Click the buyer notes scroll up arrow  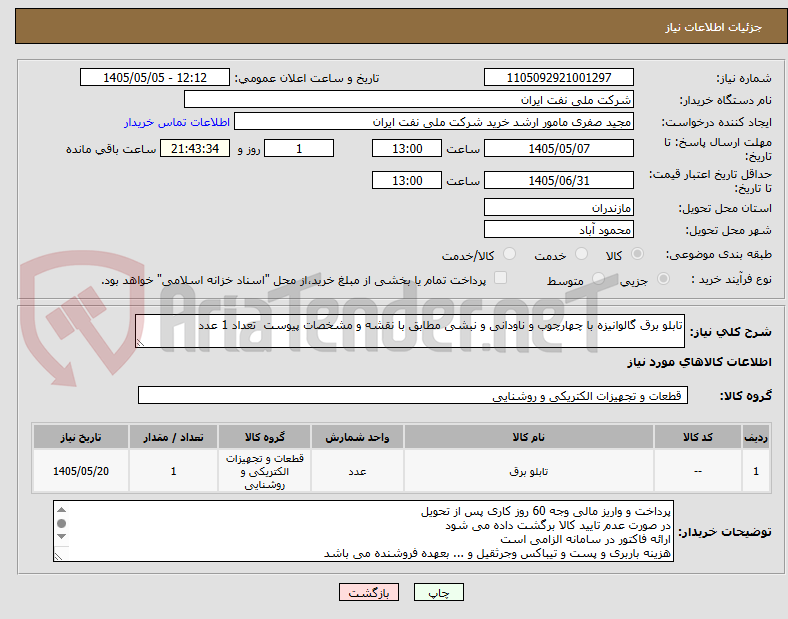pos(61,509)
